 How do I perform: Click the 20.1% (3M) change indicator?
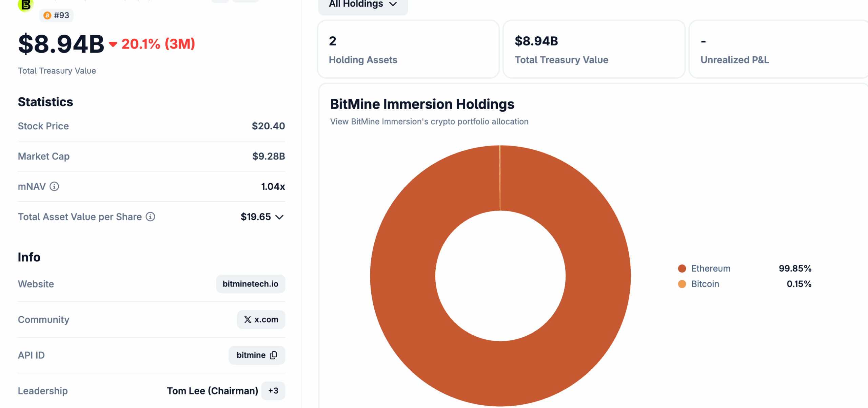(x=152, y=44)
